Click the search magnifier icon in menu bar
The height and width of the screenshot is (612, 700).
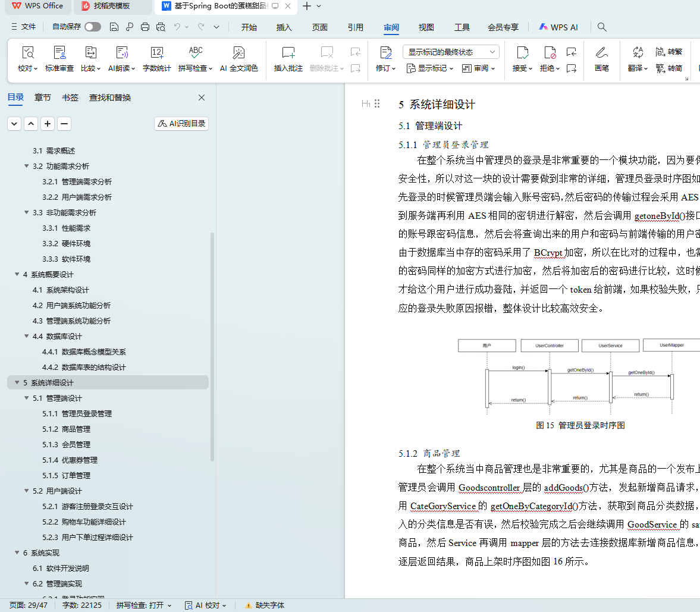click(602, 27)
